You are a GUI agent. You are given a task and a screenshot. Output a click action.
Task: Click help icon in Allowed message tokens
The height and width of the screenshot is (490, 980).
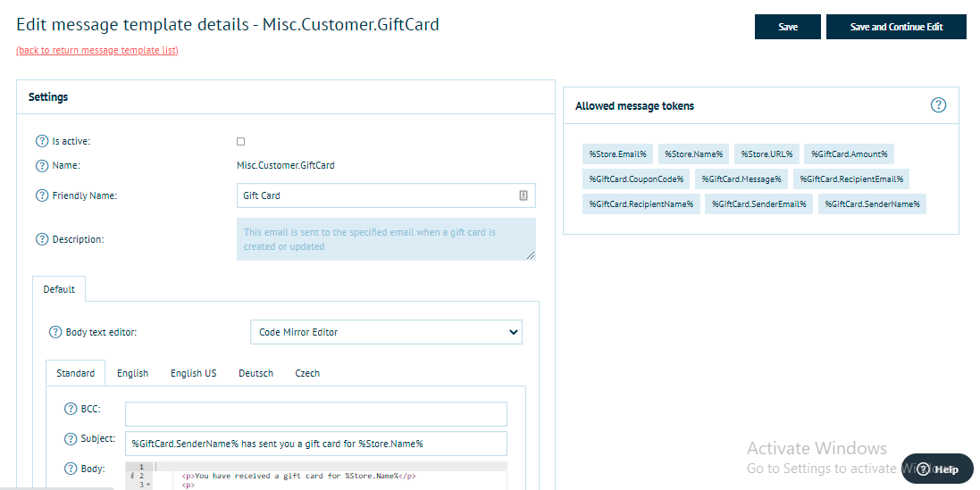pos(938,105)
